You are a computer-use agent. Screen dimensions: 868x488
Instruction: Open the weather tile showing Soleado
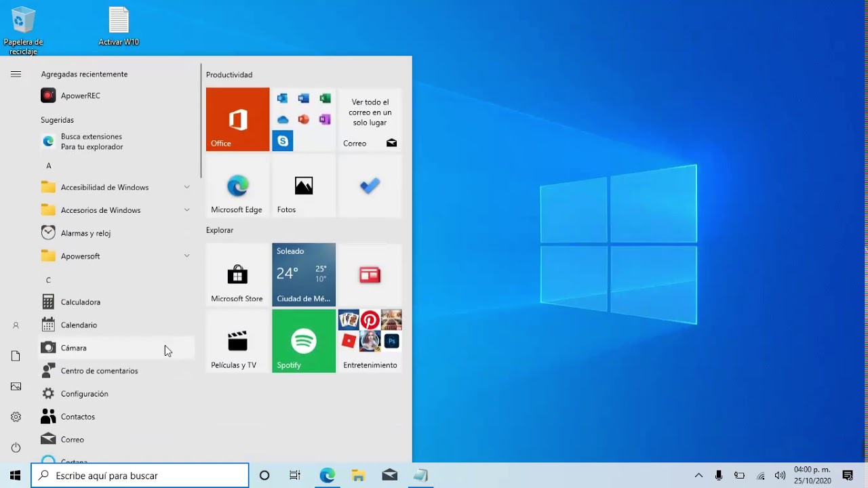304,274
